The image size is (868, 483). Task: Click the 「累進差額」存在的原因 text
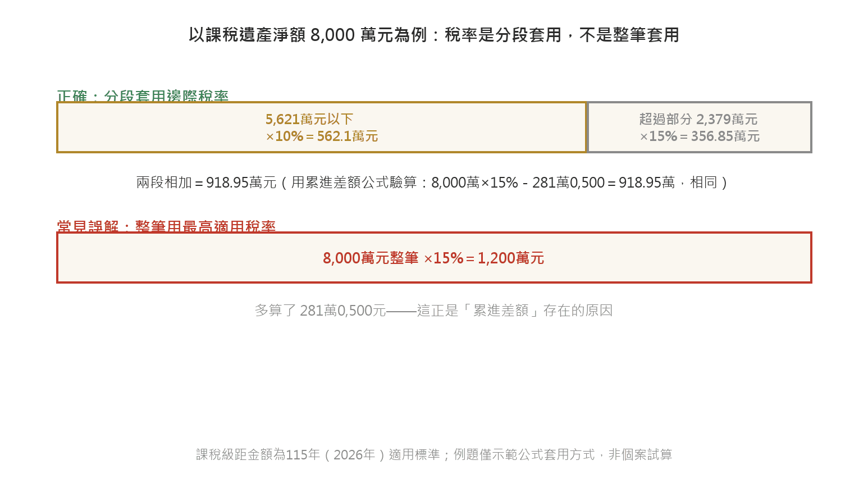(536, 311)
